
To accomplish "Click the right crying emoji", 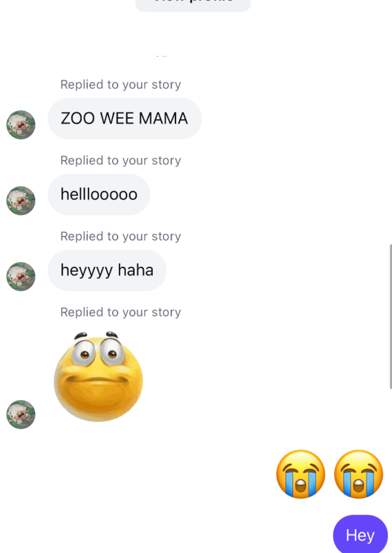I will pos(359,474).
